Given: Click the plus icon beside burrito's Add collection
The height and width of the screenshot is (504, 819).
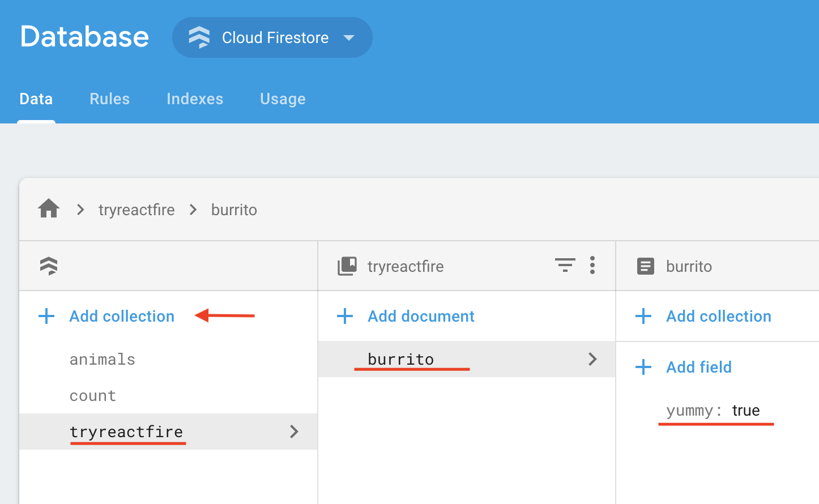Looking at the screenshot, I should (643, 316).
